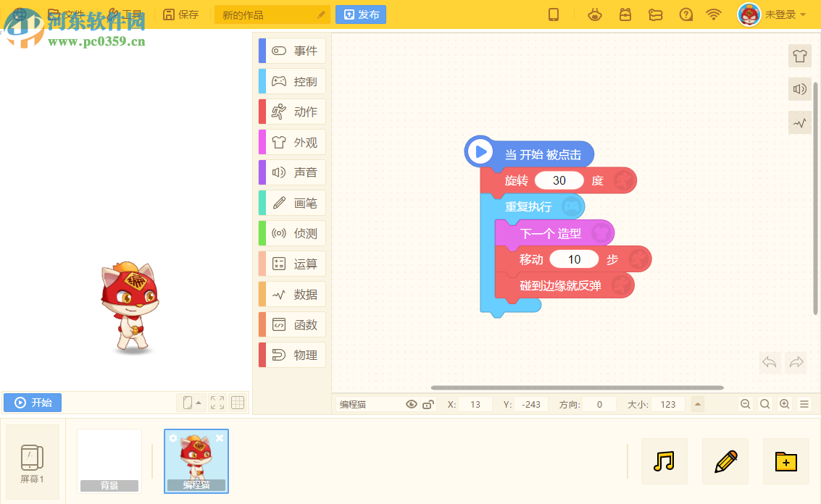821x504 pixels.
Task: Open the 物理 (Physics) block category
Action: coord(290,354)
